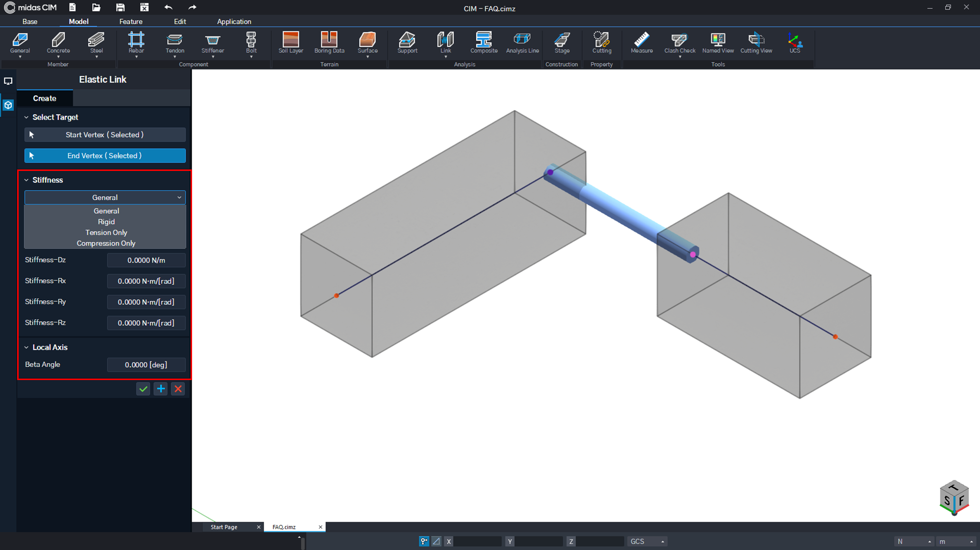Open the message panel sidebar icon
This screenshot has width=980, height=550.
coord(8,81)
